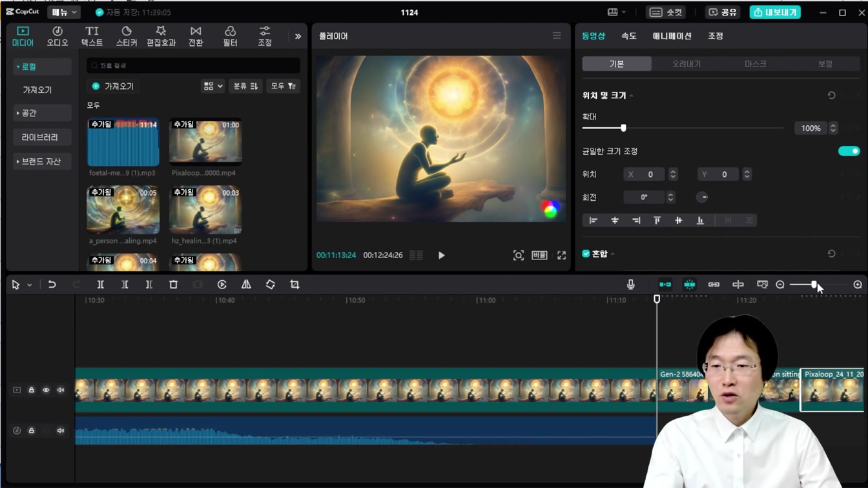Open the 분류 sort dropdown
Screen dimensions: 868x488
coord(245,86)
